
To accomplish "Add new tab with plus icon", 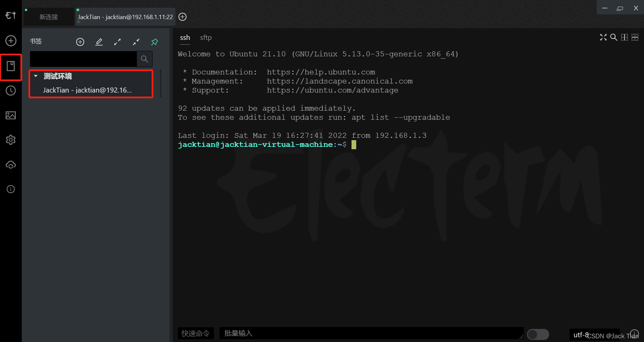I will [182, 17].
